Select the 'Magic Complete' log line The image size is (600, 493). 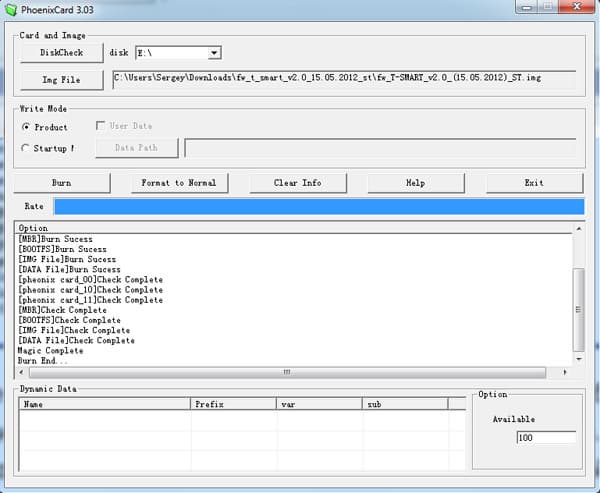click(x=51, y=351)
